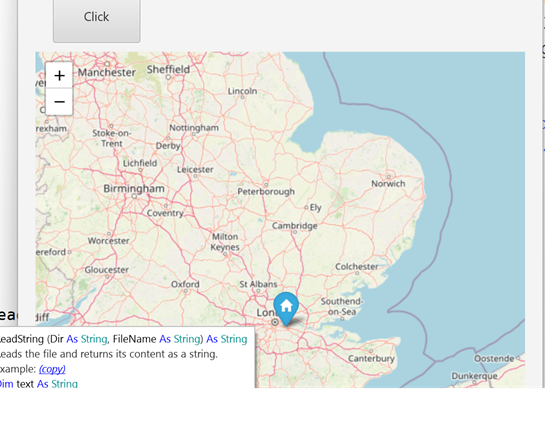
Task: Click the Southend-on-Sea map label
Action: pyautogui.click(x=342, y=306)
